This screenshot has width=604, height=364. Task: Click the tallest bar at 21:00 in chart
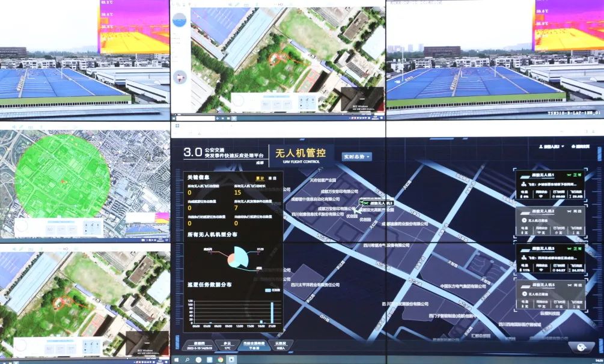click(272, 312)
